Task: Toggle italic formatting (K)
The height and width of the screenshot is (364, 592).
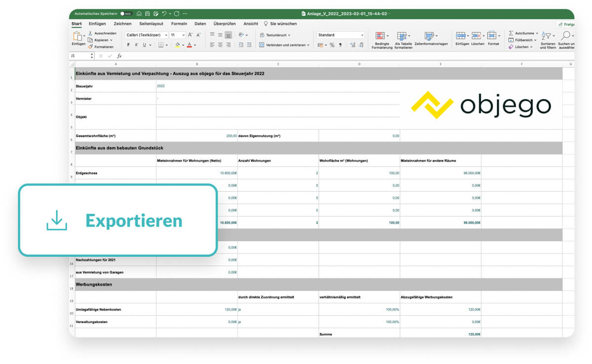Action: pos(136,45)
